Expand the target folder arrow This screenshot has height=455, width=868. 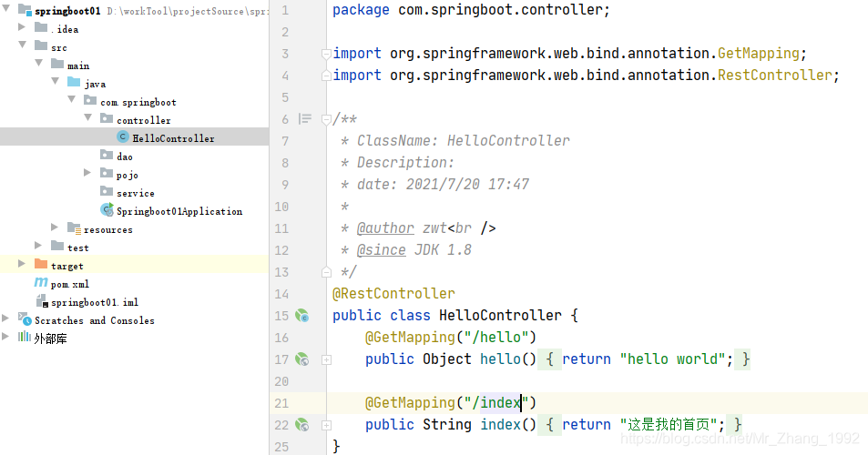(22, 263)
